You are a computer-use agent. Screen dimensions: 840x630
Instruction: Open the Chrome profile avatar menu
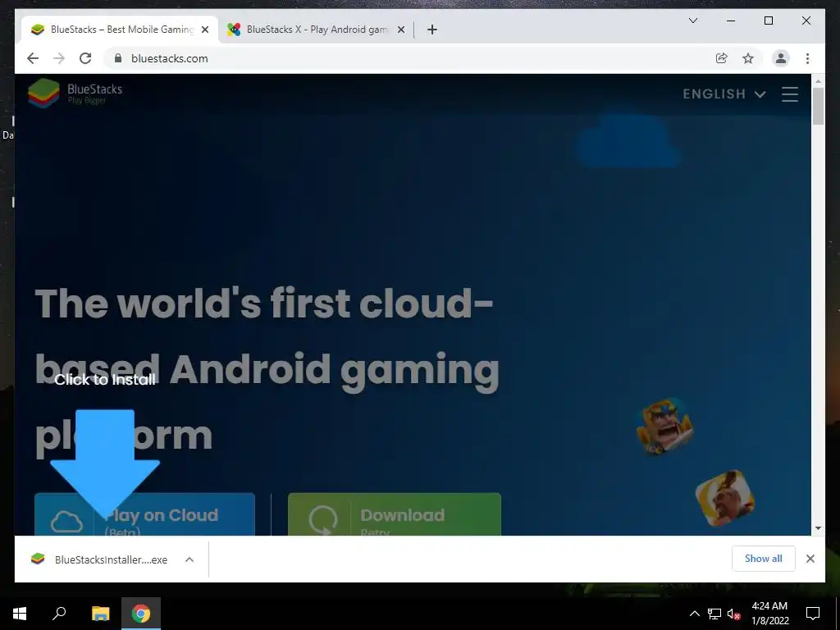pos(781,58)
